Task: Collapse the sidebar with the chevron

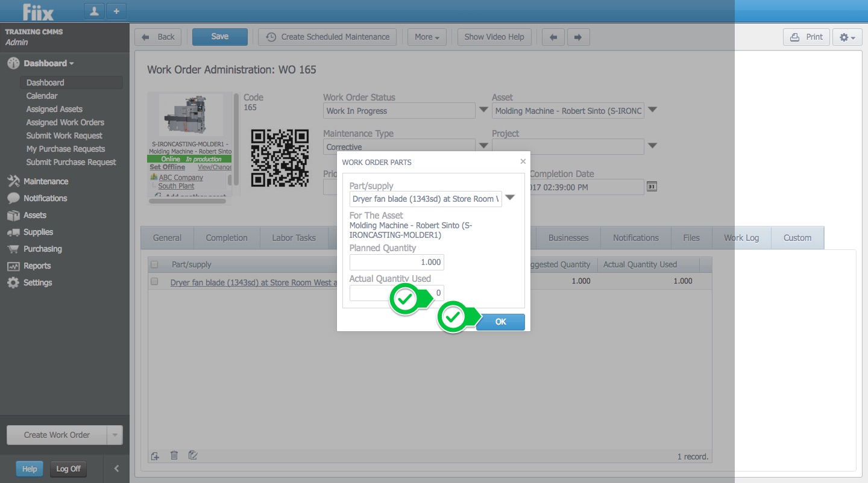Action: (x=116, y=469)
